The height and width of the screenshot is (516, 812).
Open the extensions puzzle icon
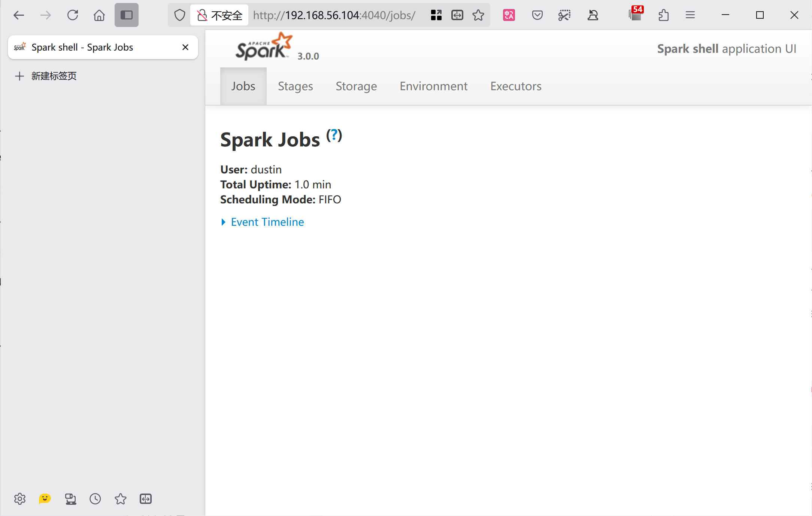click(x=663, y=15)
